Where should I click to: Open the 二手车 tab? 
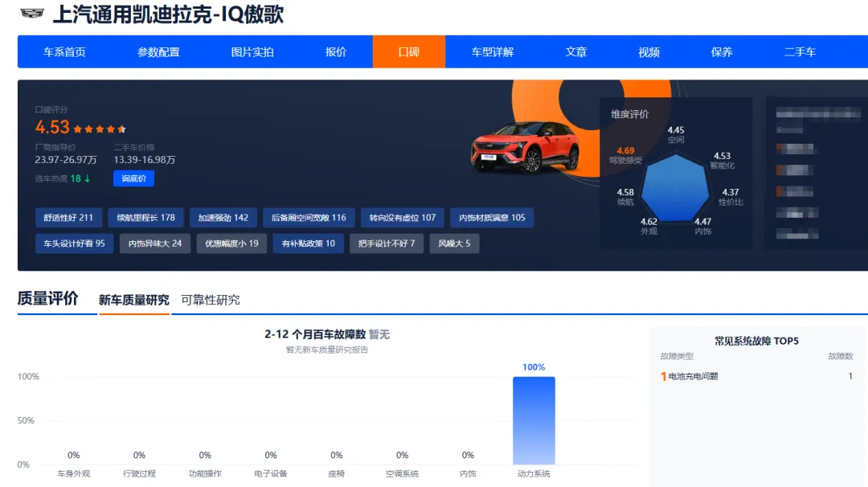coord(800,52)
